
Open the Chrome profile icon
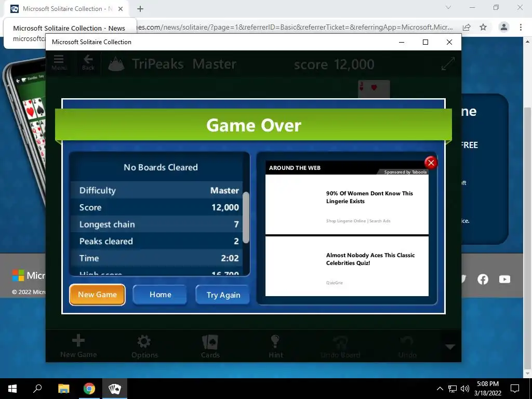pyautogui.click(x=504, y=27)
